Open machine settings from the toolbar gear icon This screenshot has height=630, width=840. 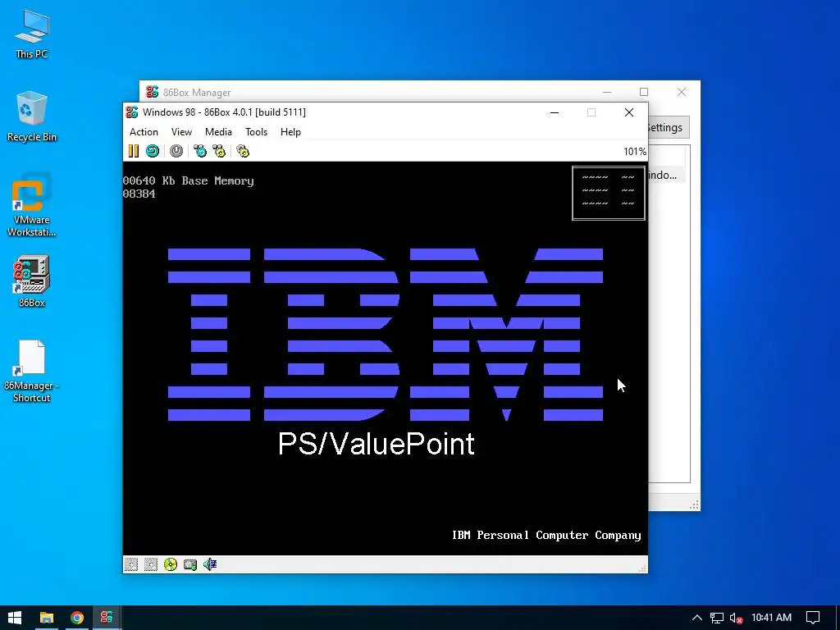(x=243, y=151)
